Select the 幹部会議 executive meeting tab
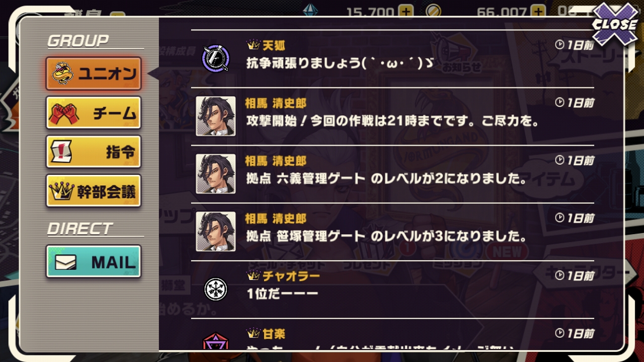The height and width of the screenshot is (362, 644). point(93,191)
